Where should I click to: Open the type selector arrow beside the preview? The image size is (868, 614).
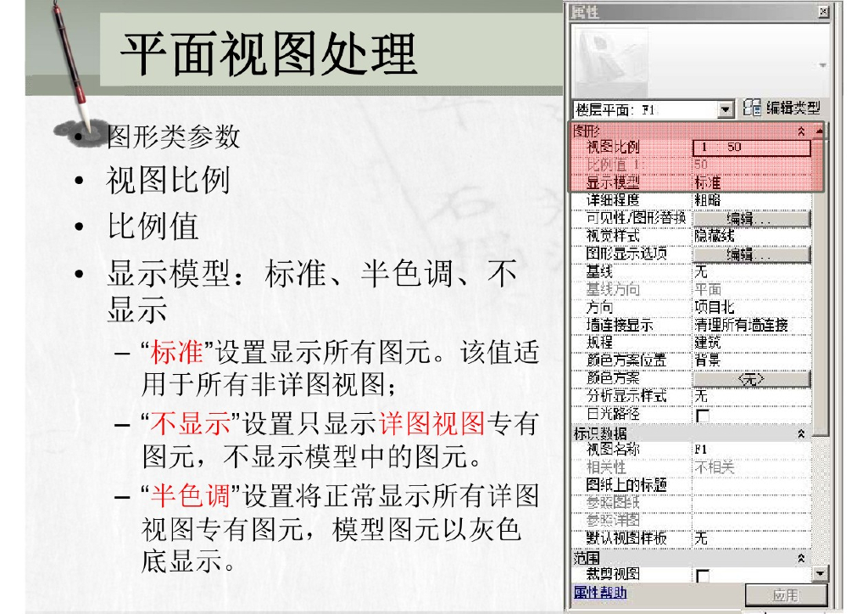pyautogui.click(x=822, y=65)
